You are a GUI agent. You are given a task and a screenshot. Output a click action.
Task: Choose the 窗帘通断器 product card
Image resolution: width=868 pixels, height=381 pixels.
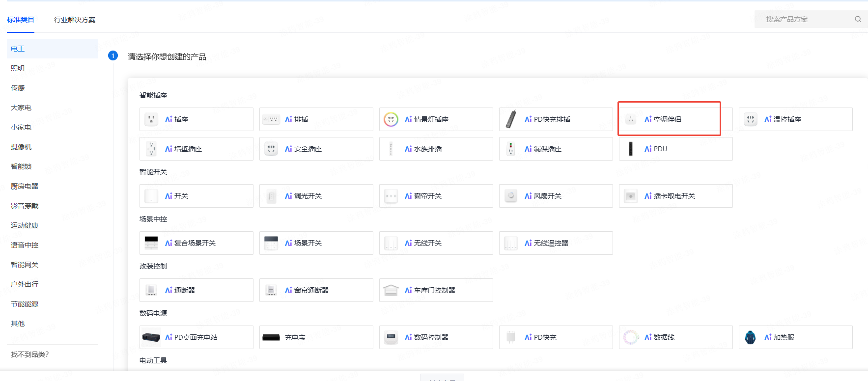[316, 290]
